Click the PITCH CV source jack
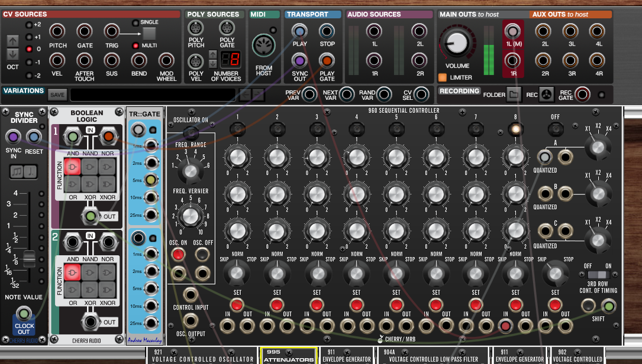This screenshot has height=364, width=642. pos(57,31)
